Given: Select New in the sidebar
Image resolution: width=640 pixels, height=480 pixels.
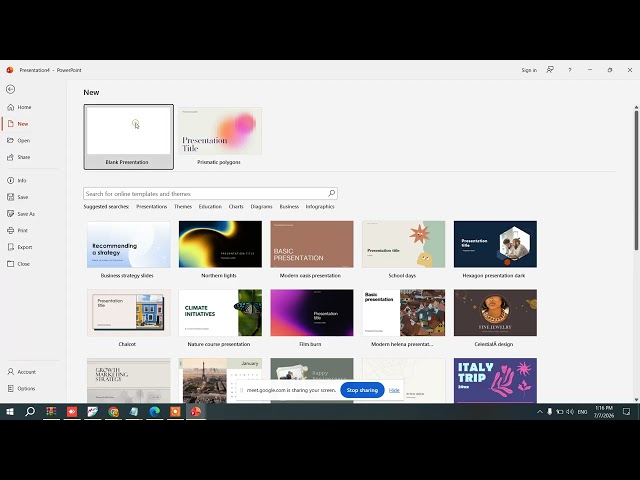Looking at the screenshot, I should (x=18, y=124).
